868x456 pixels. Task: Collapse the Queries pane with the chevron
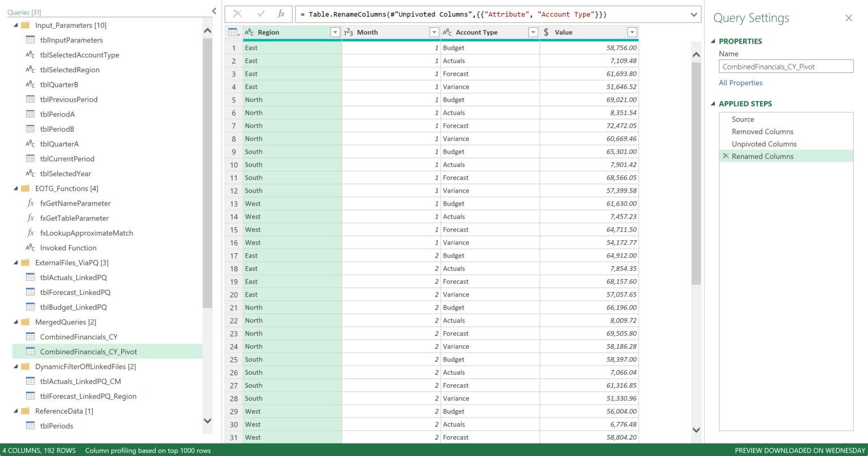point(214,11)
